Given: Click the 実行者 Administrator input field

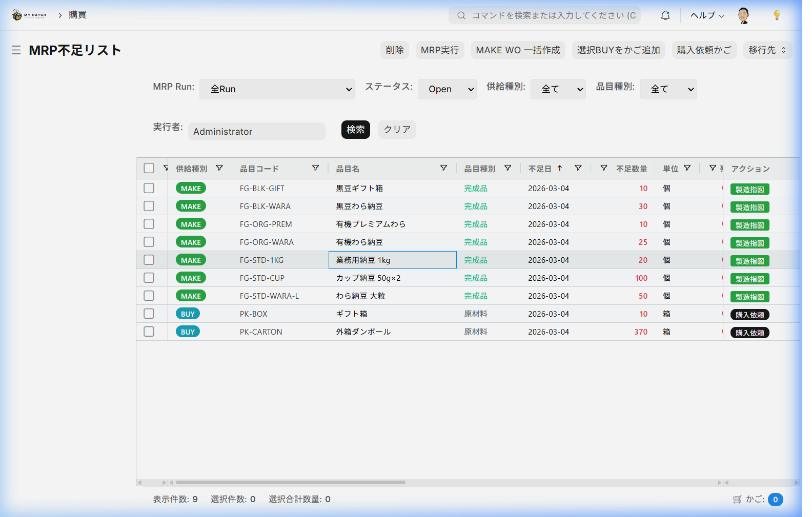Looking at the screenshot, I should [x=256, y=132].
